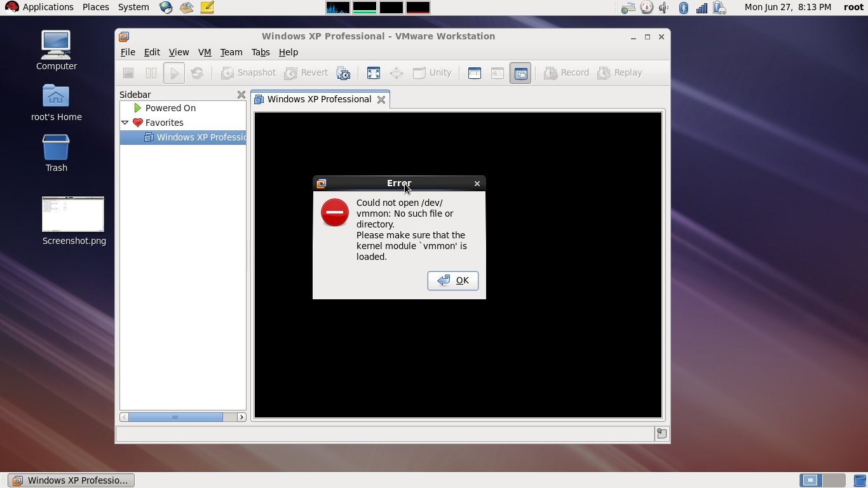Open the Team menu
Screen dimensions: 868x488
pos(231,52)
